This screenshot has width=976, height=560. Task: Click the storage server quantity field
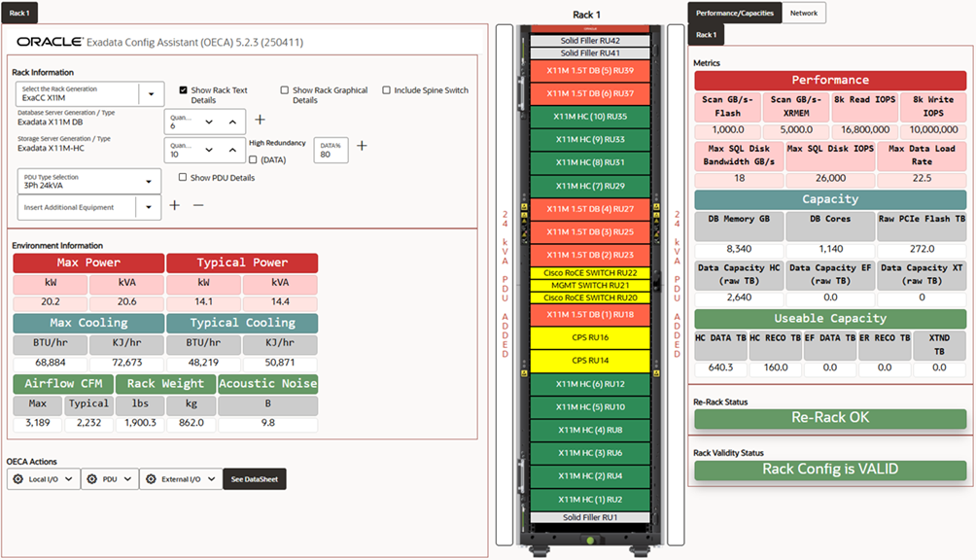(x=205, y=150)
